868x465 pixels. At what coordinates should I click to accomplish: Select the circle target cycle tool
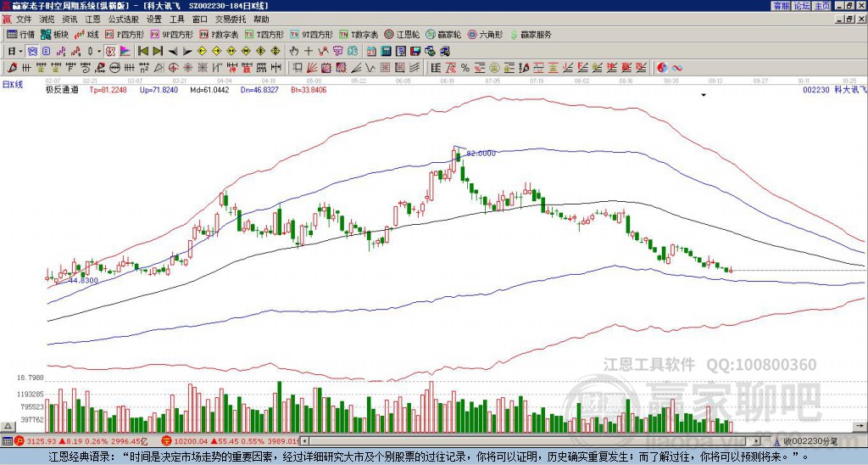pyautogui.click(x=173, y=68)
